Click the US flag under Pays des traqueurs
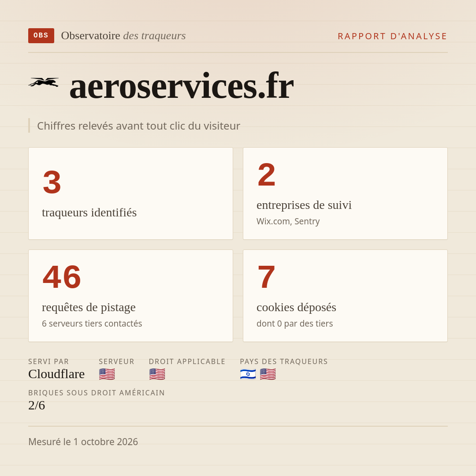 pos(268,374)
